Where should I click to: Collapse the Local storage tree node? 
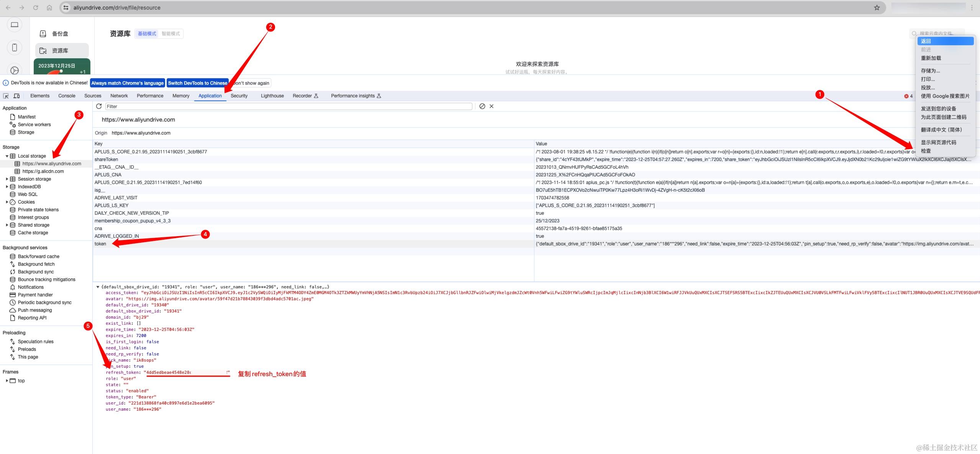[x=7, y=156]
